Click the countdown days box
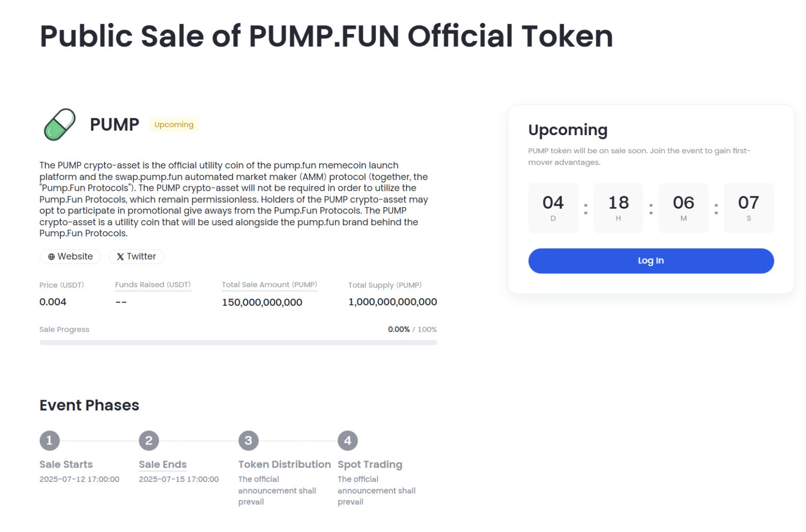The height and width of the screenshot is (532, 806). point(553,208)
